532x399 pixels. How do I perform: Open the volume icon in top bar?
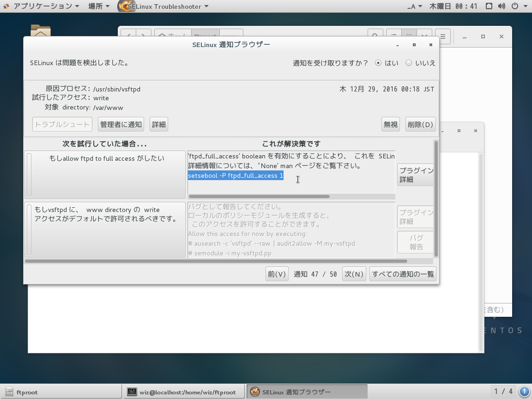pos(502,6)
